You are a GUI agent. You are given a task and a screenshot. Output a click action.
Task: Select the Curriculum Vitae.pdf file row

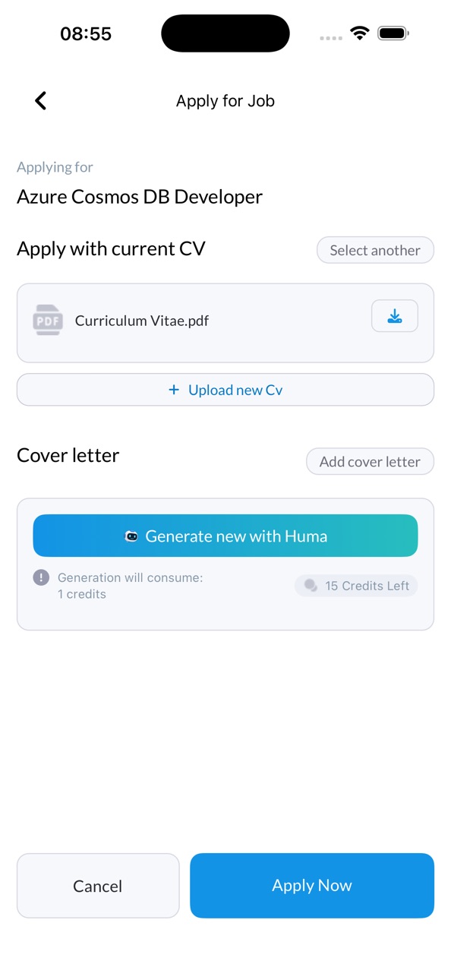pyautogui.click(x=225, y=323)
